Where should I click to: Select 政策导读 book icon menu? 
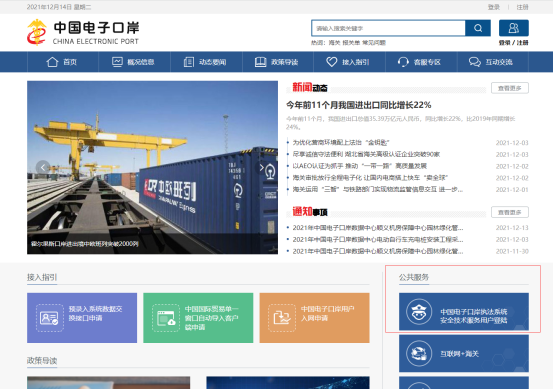[278, 62]
